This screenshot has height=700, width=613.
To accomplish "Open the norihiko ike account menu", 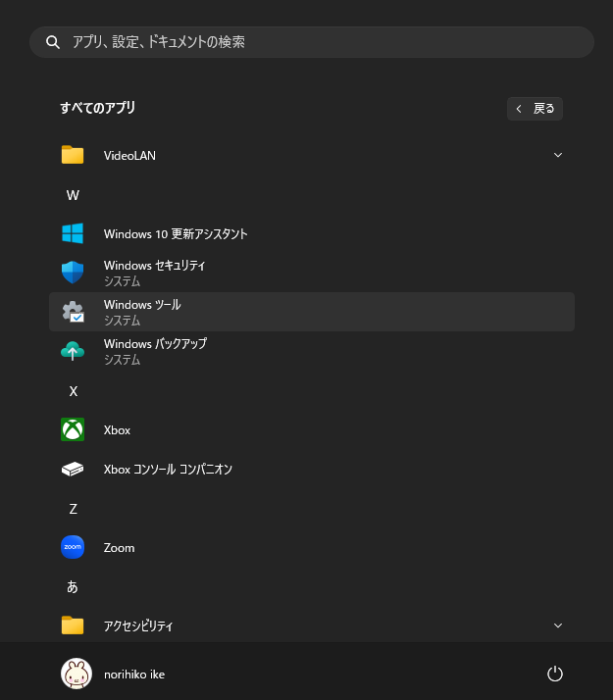I will (113, 674).
